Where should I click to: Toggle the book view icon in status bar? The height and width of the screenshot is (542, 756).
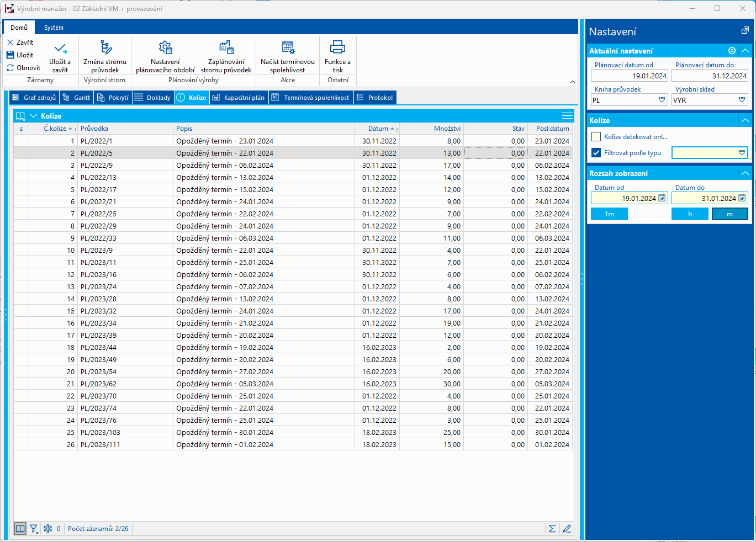coord(20,529)
